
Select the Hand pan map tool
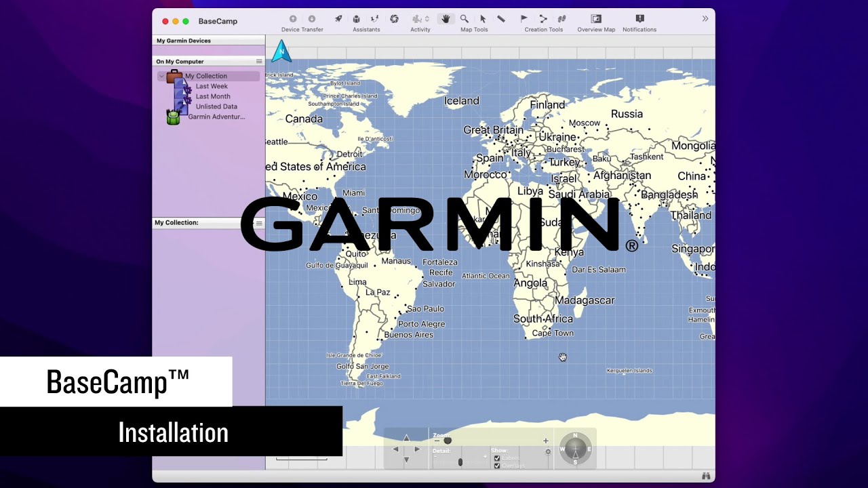click(x=446, y=19)
